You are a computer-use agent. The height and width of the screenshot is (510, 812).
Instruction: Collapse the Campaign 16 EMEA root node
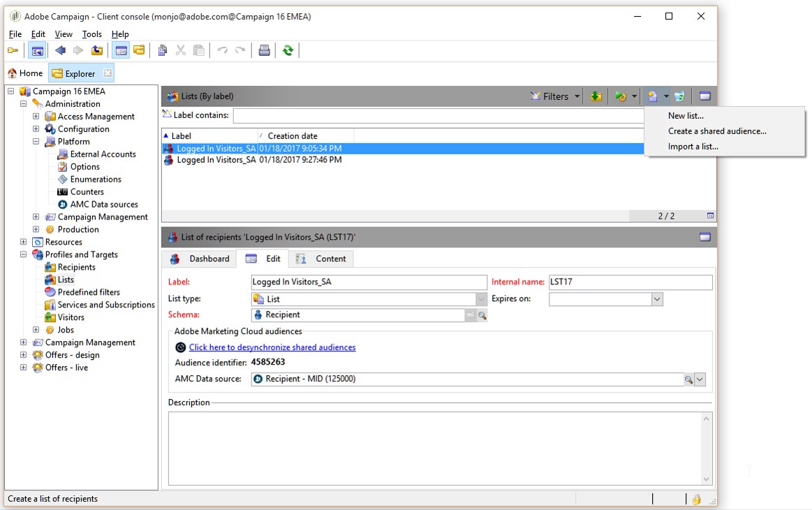(x=11, y=92)
